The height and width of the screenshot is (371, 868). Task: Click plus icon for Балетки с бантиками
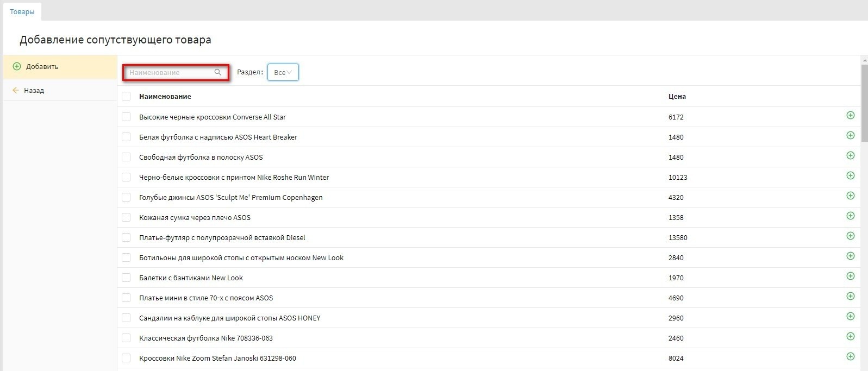[x=850, y=276]
